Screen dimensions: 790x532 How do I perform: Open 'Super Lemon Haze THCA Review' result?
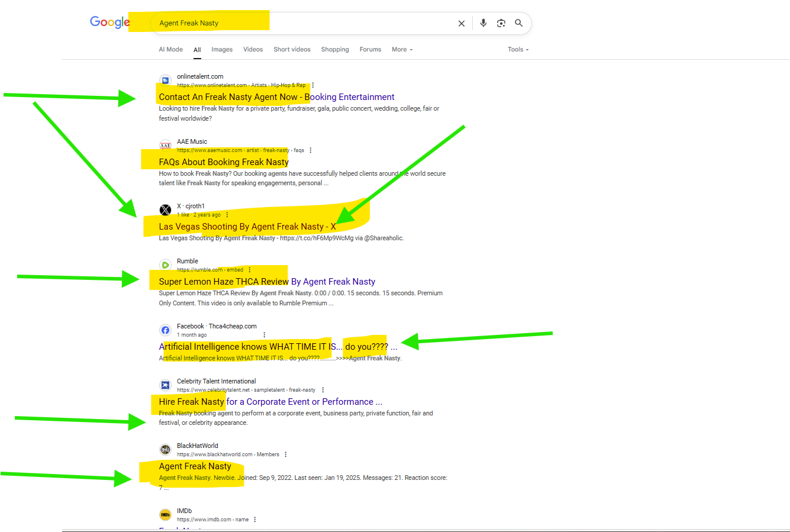point(267,282)
